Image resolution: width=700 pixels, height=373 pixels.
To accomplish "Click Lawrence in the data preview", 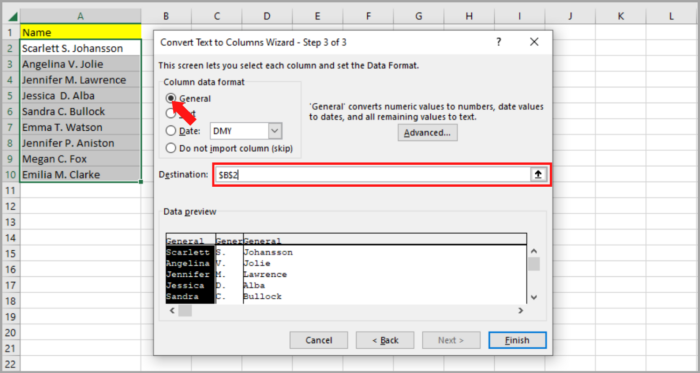I will coord(265,274).
